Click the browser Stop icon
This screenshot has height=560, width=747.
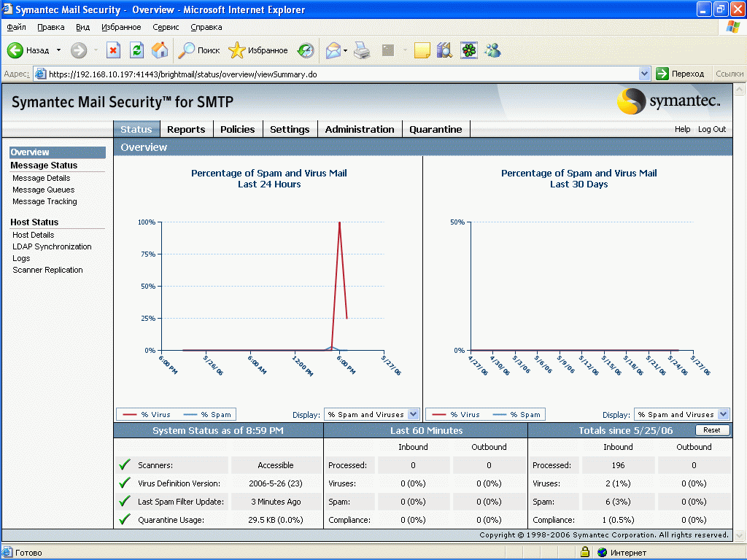coord(113,50)
